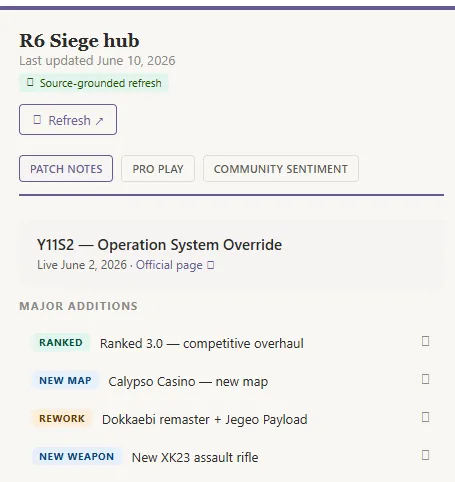Click the icon inside Refresh button
The height and width of the screenshot is (482, 455).
pos(37,120)
